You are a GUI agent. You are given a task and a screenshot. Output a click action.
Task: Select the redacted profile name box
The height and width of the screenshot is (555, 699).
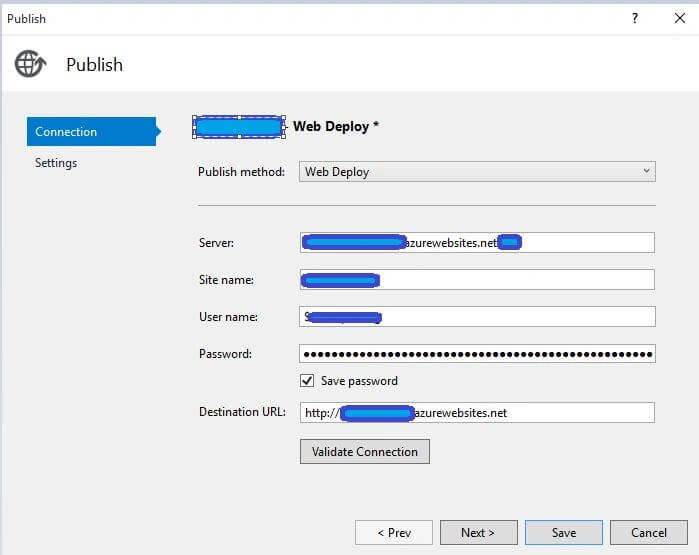(x=239, y=127)
